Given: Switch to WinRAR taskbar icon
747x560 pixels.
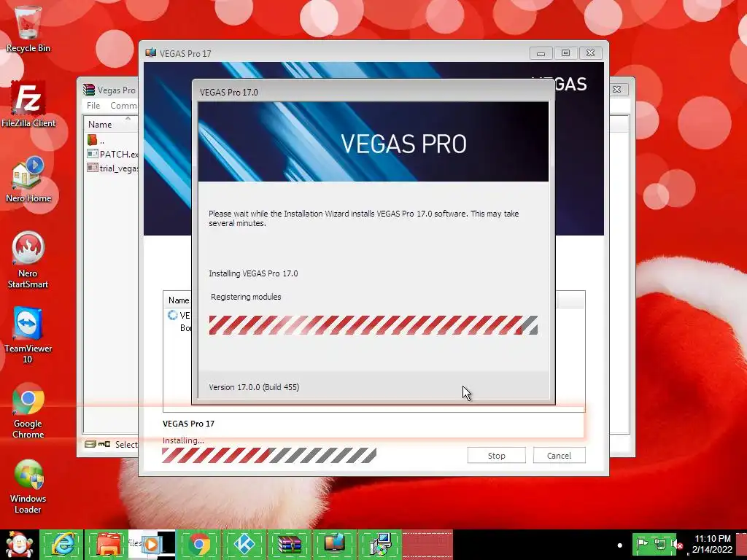Looking at the screenshot, I should pyautogui.click(x=290, y=544).
